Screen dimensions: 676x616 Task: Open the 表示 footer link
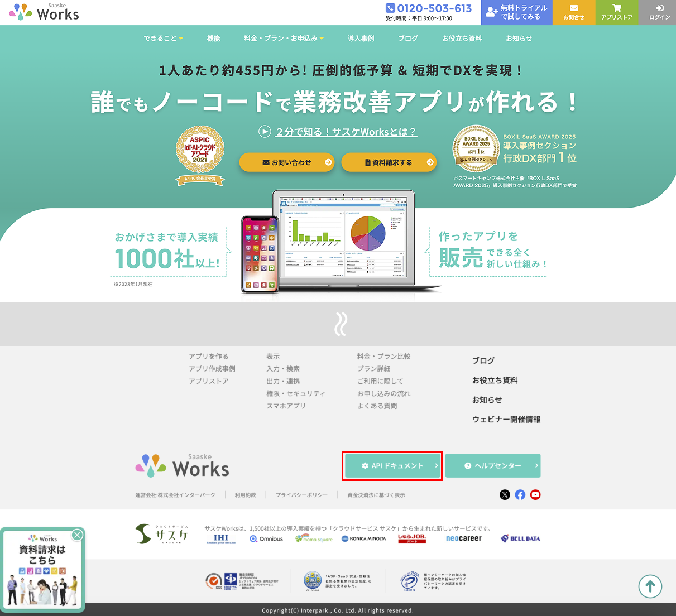click(x=273, y=357)
